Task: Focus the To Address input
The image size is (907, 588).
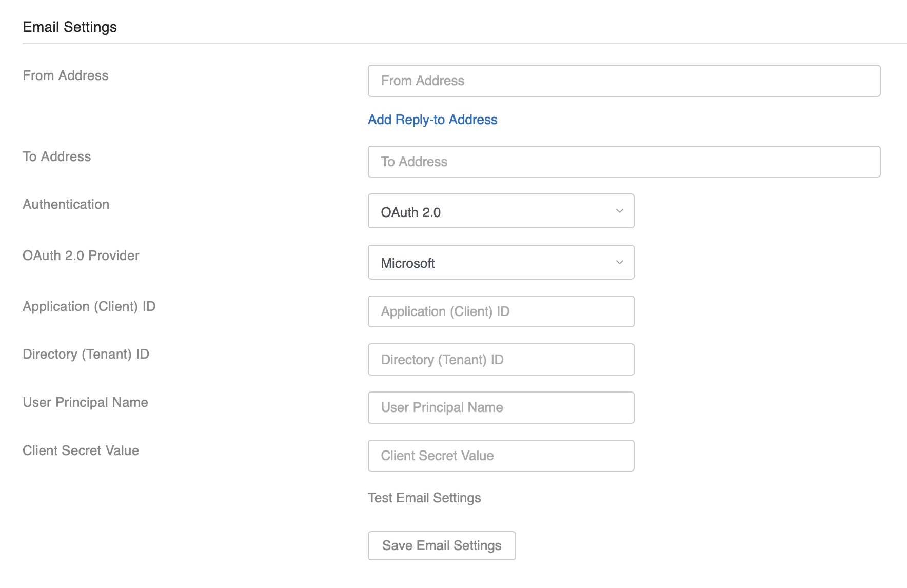Action: click(623, 162)
